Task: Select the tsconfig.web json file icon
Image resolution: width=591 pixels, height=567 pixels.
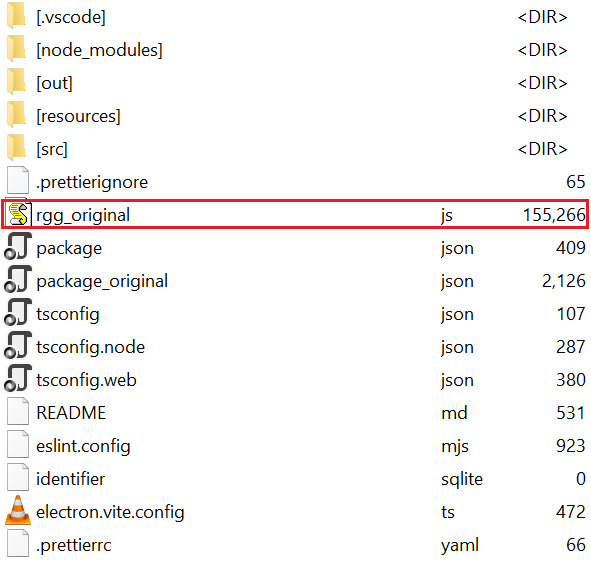Action: [x=18, y=379]
